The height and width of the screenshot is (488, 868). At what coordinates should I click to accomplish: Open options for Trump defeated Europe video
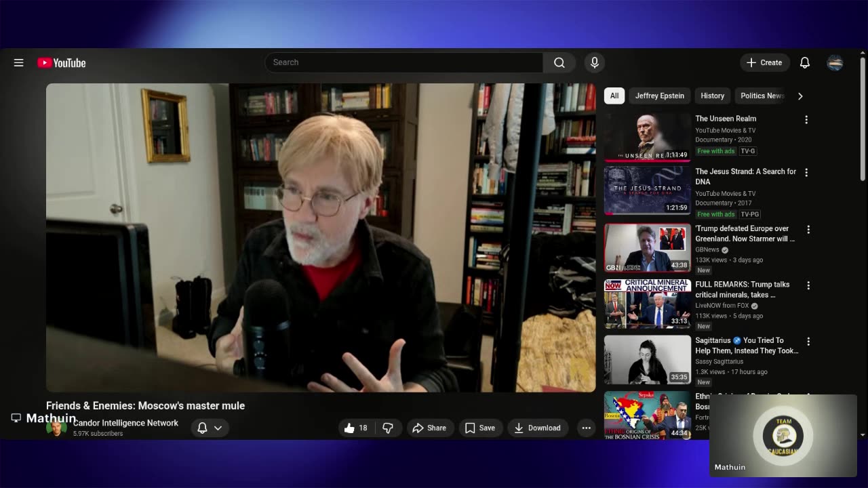(808, 230)
